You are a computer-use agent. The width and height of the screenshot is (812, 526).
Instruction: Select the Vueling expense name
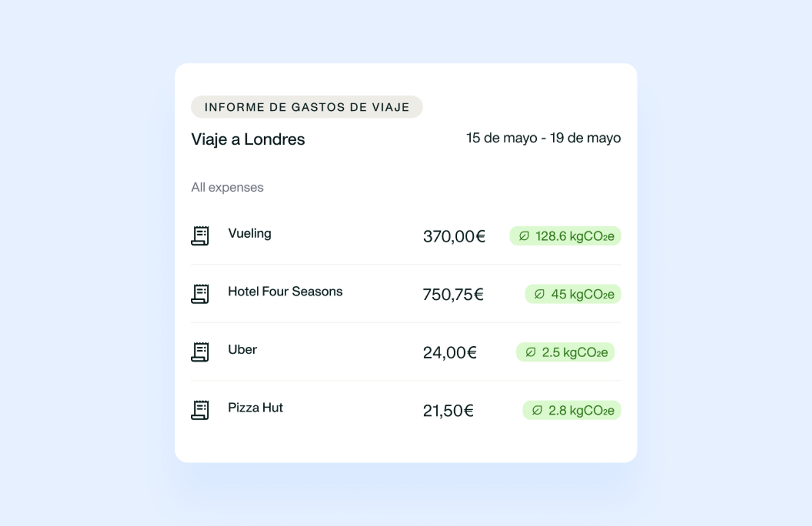[x=250, y=233]
